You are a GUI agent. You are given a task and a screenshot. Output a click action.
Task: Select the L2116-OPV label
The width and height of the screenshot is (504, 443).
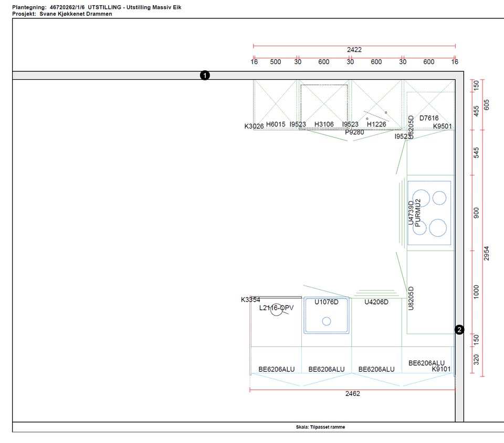point(276,308)
